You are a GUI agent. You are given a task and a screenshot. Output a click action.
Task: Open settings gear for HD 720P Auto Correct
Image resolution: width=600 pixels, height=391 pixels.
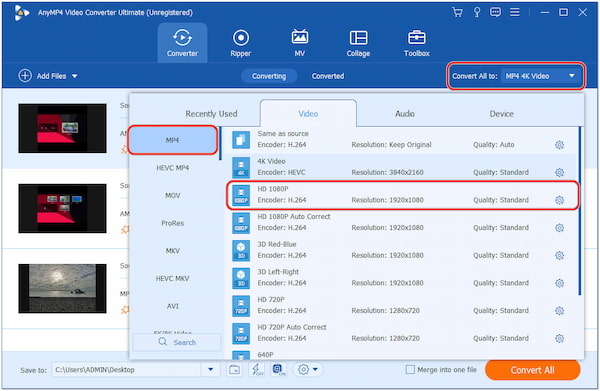[x=559, y=338]
